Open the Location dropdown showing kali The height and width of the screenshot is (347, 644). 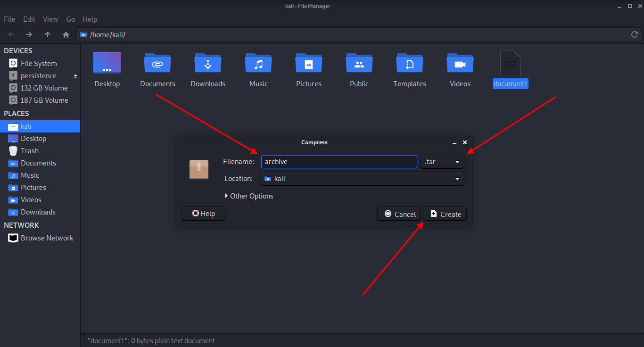(362, 179)
